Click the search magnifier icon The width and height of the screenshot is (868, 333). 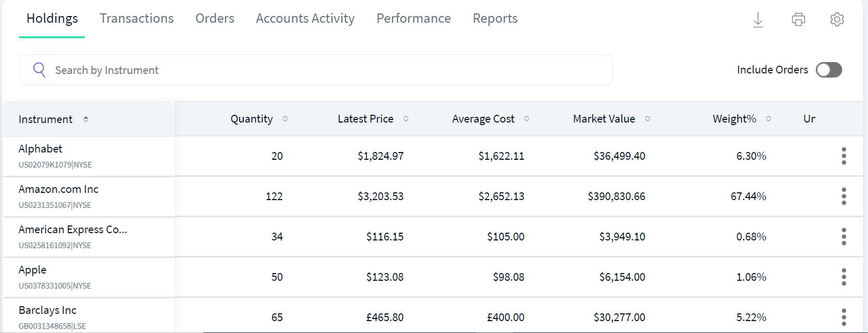coord(39,70)
